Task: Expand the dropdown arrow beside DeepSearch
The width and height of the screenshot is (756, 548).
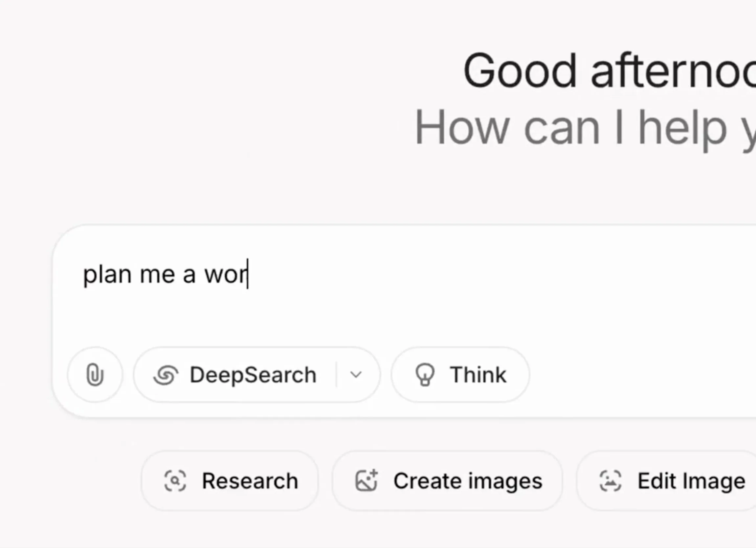Action: (x=356, y=375)
